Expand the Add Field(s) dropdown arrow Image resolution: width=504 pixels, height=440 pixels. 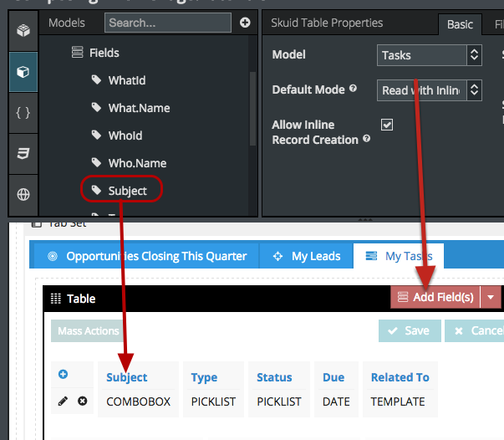click(491, 297)
